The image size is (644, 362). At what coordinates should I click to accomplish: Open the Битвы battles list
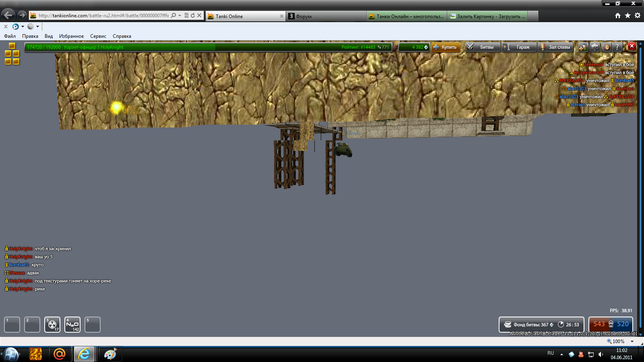(483, 47)
